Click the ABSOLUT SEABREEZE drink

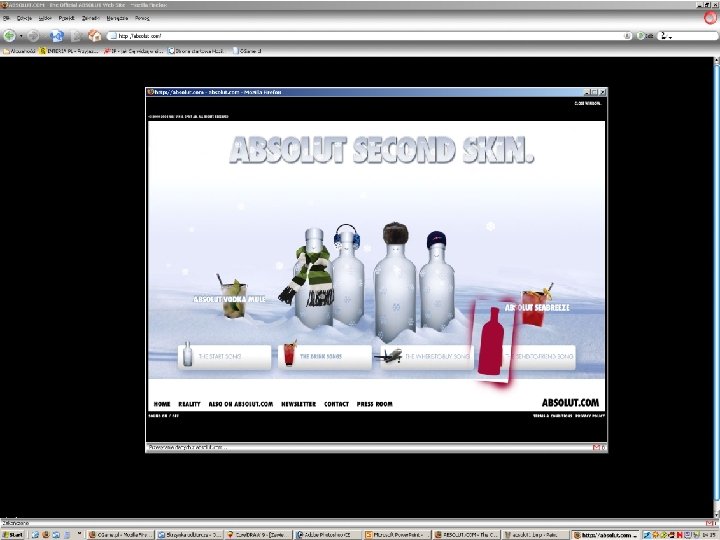pyautogui.click(x=535, y=307)
